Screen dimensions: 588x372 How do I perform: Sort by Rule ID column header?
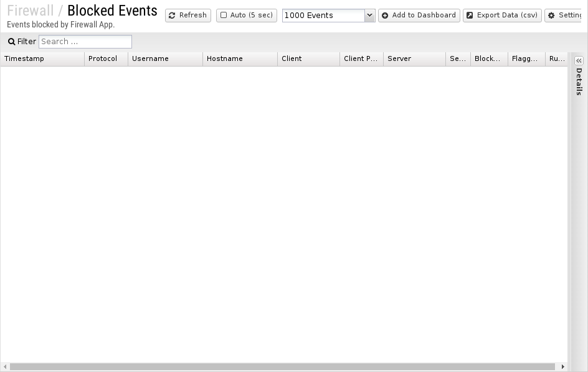pyautogui.click(x=556, y=59)
